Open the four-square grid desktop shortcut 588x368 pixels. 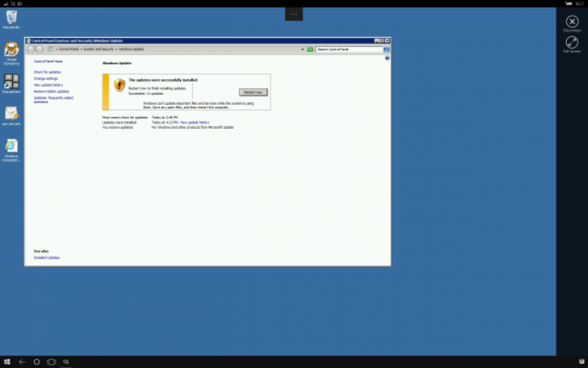11,81
